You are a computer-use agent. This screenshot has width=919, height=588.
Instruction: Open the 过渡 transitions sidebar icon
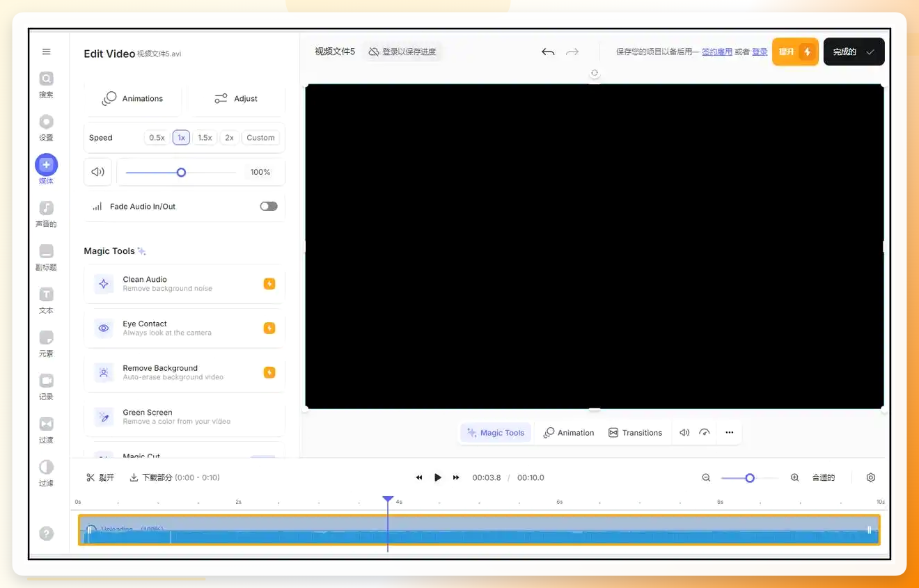46,424
